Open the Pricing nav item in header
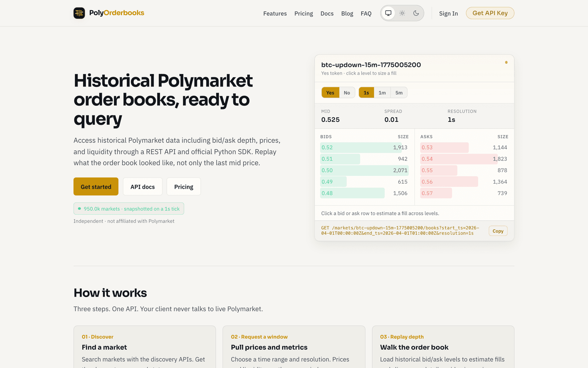Viewport: 588px width, 368px height. pyautogui.click(x=304, y=14)
